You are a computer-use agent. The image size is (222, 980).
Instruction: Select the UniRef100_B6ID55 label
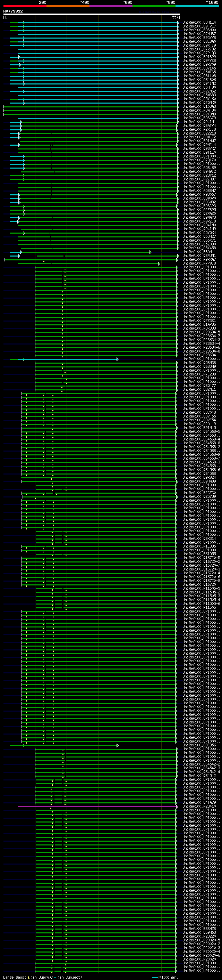click(x=199, y=554)
